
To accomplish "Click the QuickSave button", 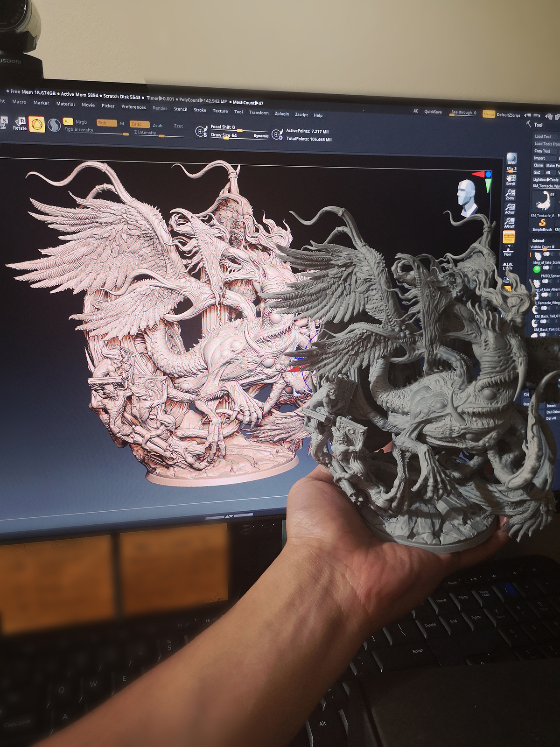I will [433, 112].
